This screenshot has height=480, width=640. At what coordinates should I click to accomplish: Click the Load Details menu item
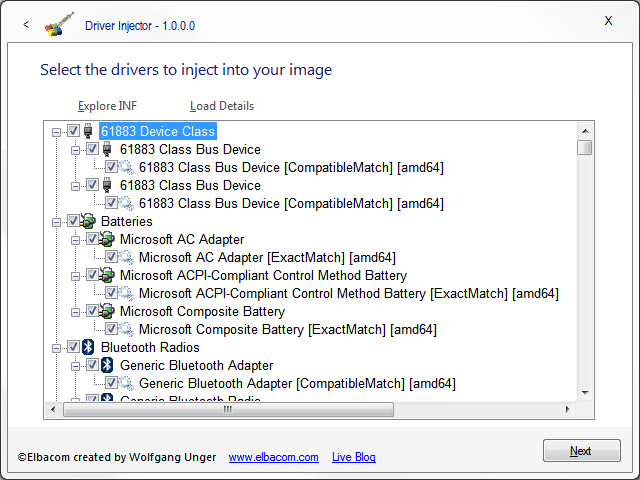coord(222,106)
